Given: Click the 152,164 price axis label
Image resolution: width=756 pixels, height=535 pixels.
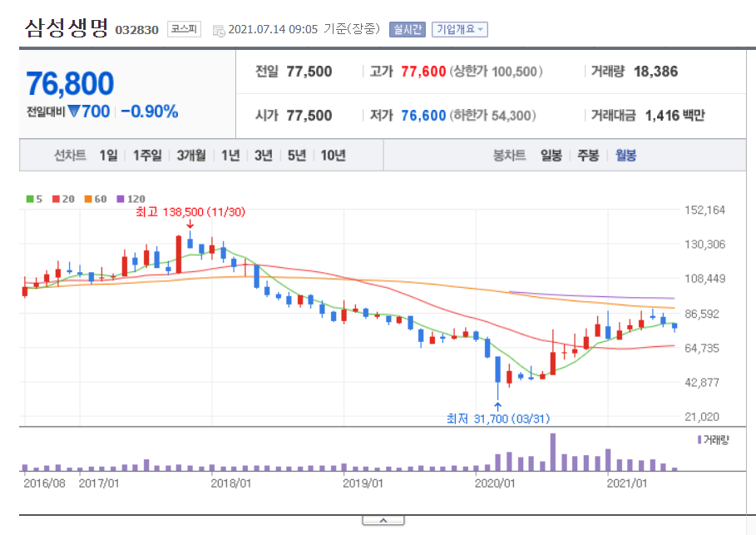Looking at the screenshot, I should [705, 210].
